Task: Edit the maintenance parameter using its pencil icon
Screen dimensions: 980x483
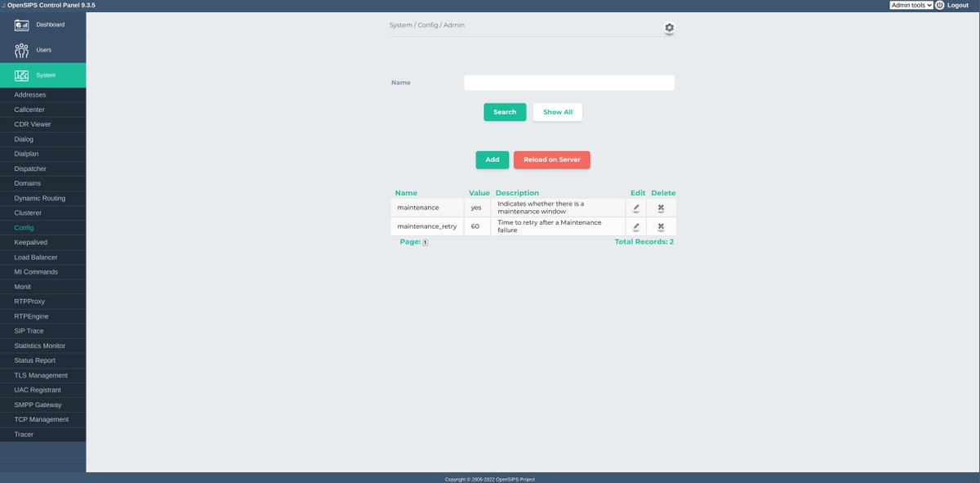Action: [x=636, y=207]
